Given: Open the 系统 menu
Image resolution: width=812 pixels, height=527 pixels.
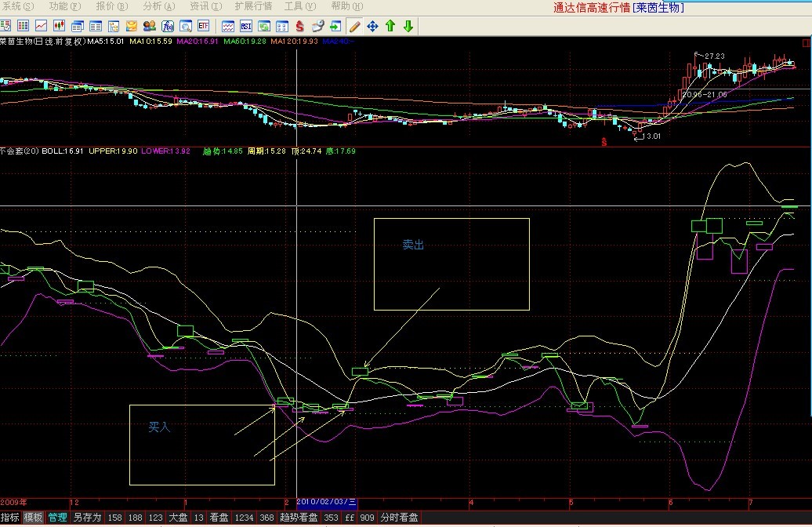Looking at the screenshot, I should [x=17, y=6].
